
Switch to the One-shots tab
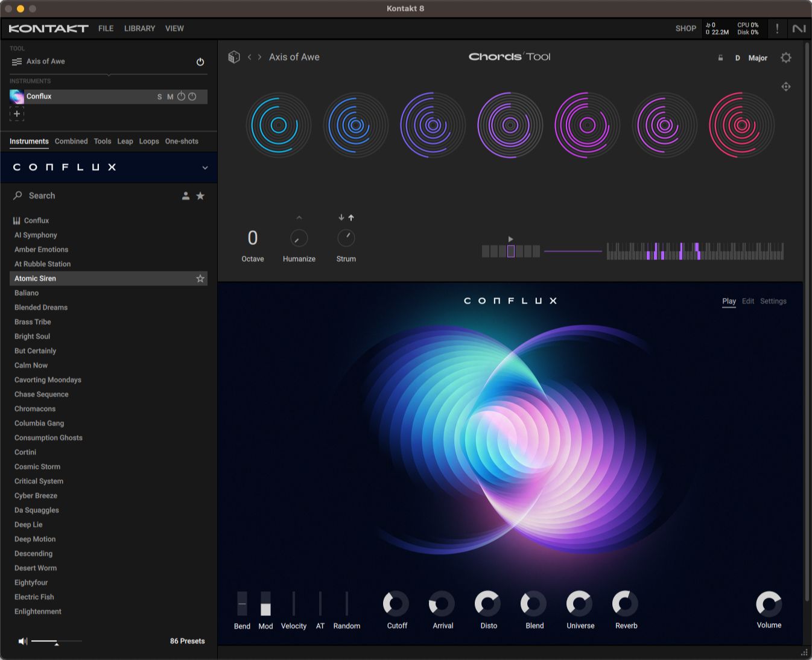click(x=182, y=141)
